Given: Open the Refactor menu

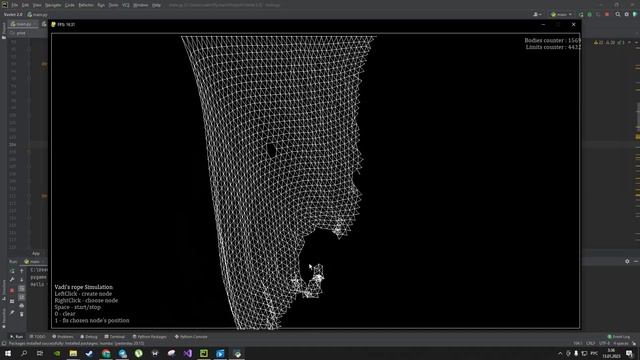Looking at the screenshot, I should (86, 5).
